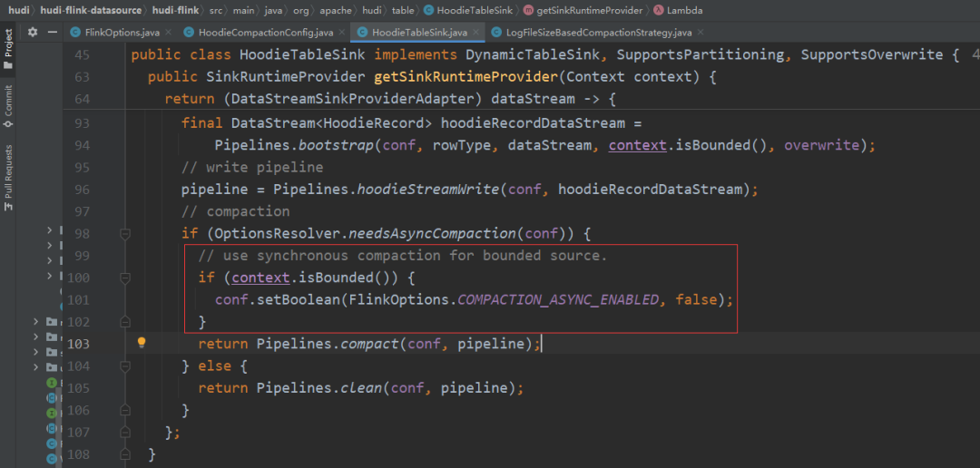
Task: Open the Project tool window stripe button
Action: (x=8, y=48)
